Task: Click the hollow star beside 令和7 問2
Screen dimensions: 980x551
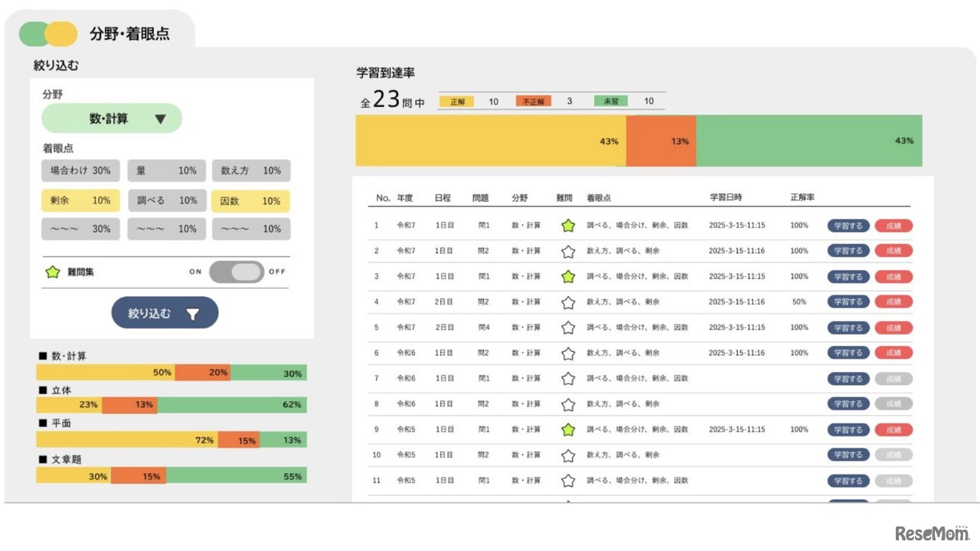Action: (567, 250)
